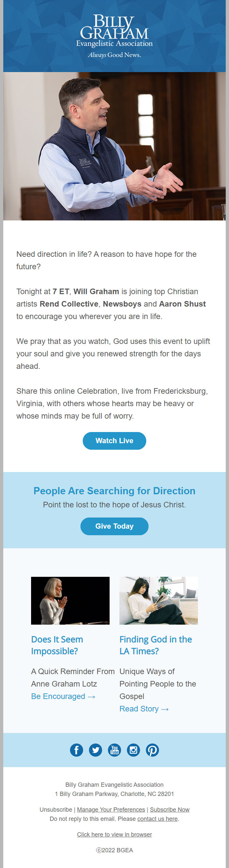Open the Instagram social icon
This screenshot has height=868, width=229.
[133, 750]
